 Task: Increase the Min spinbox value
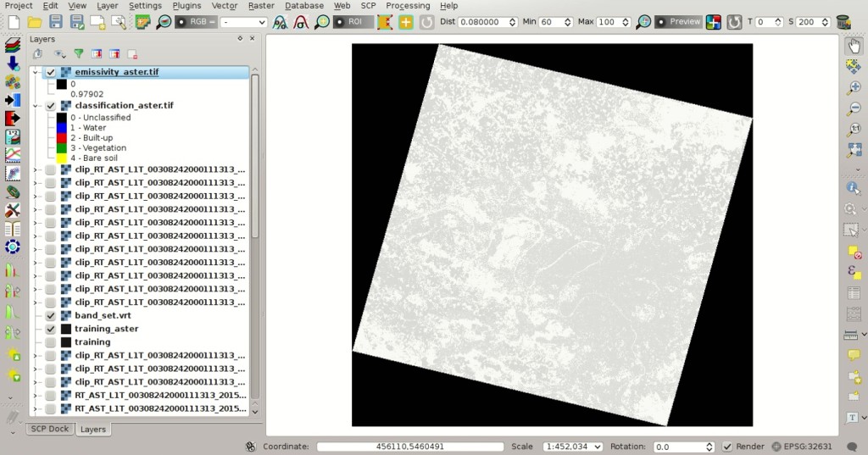coord(567,19)
